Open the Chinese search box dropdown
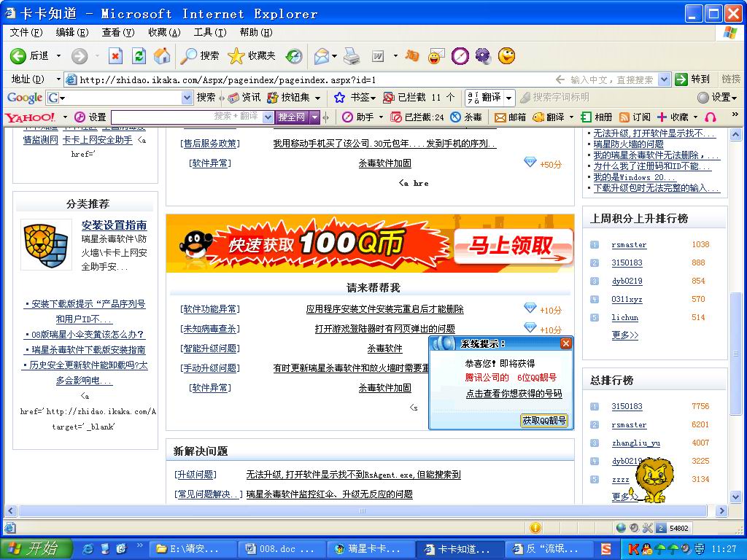Viewport: 747px width, 560px height. [x=268, y=117]
